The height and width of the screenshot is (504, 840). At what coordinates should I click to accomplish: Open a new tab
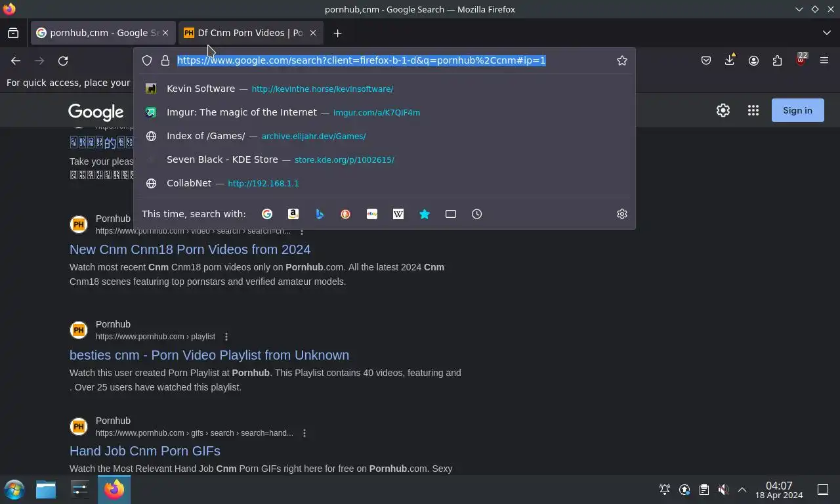pyautogui.click(x=337, y=33)
